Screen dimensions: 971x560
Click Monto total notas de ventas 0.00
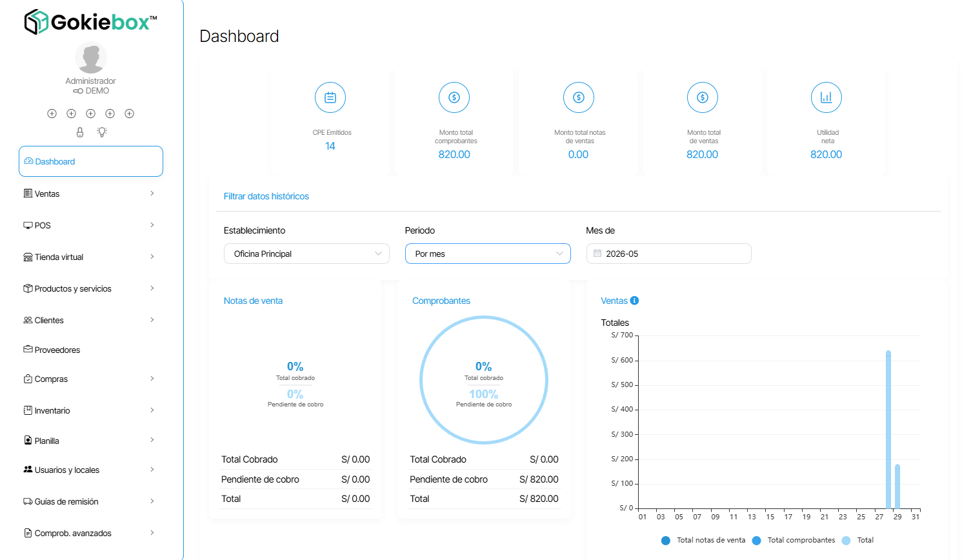579,155
